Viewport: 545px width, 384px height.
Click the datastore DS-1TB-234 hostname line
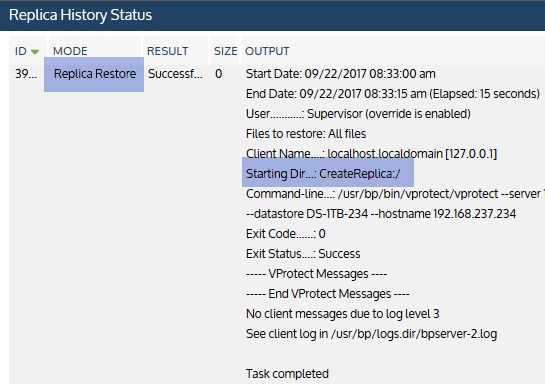[x=381, y=214]
